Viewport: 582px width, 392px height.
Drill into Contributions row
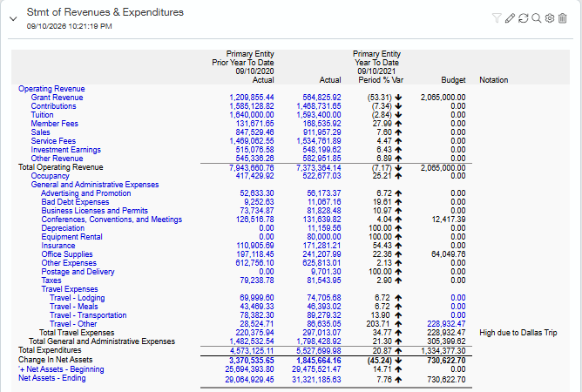click(53, 106)
